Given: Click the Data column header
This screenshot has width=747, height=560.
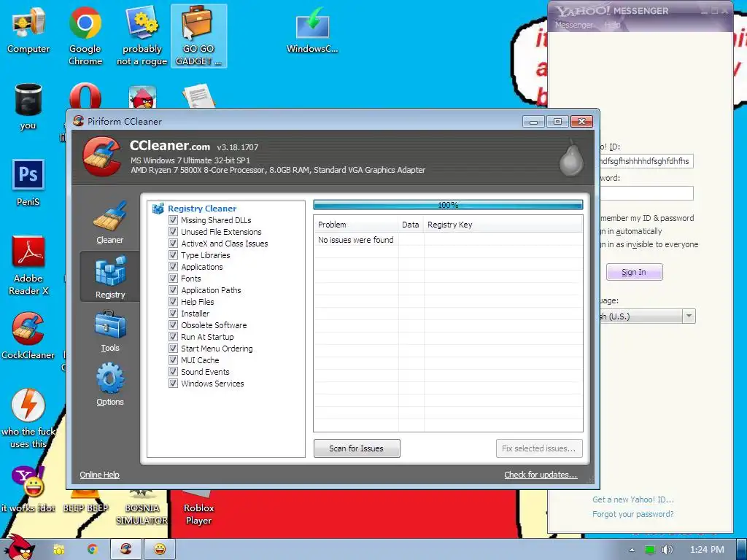Looking at the screenshot, I should (411, 225).
